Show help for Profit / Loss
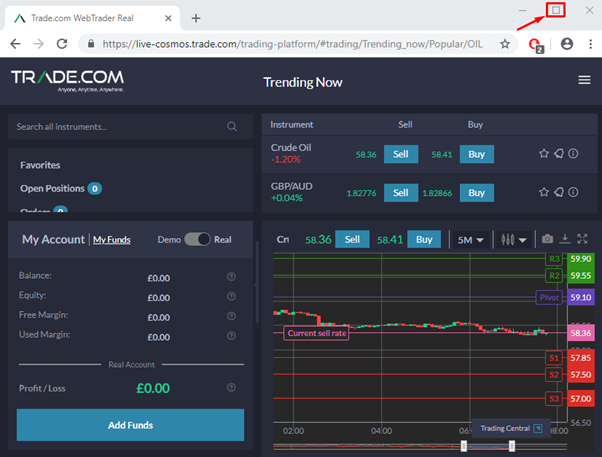 pos(231,387)
